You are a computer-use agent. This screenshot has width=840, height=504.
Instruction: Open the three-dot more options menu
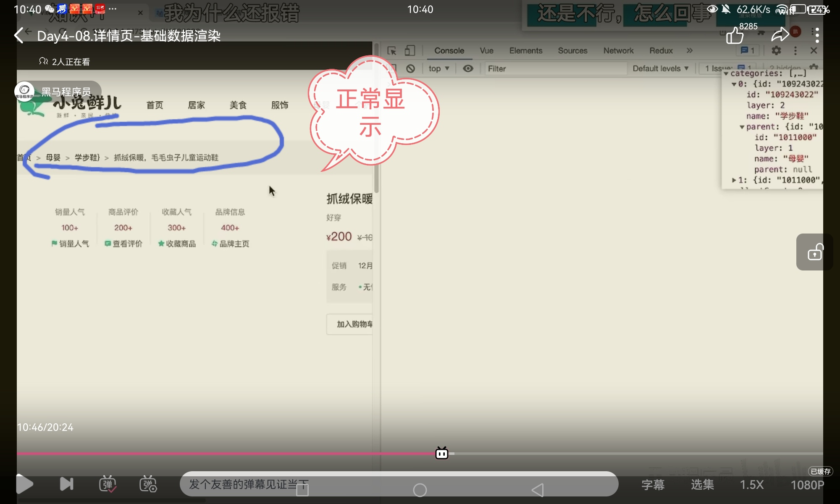tap(816, 35)
